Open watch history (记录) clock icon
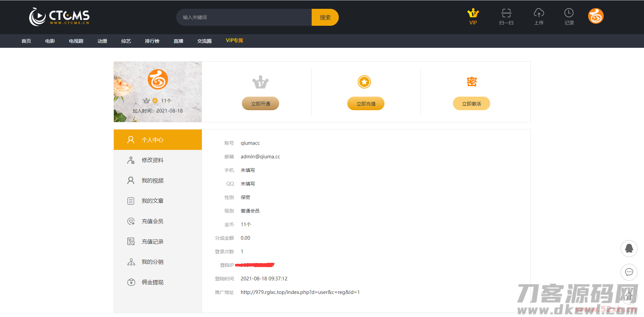This screenshot has width=644, height=317. point(569,14)
